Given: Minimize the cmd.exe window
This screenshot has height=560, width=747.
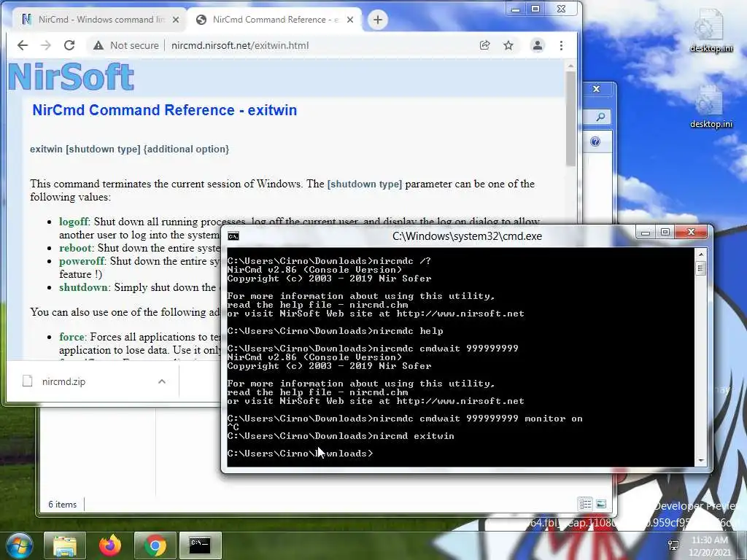Looking at the screenshot, I should (646, 233).
